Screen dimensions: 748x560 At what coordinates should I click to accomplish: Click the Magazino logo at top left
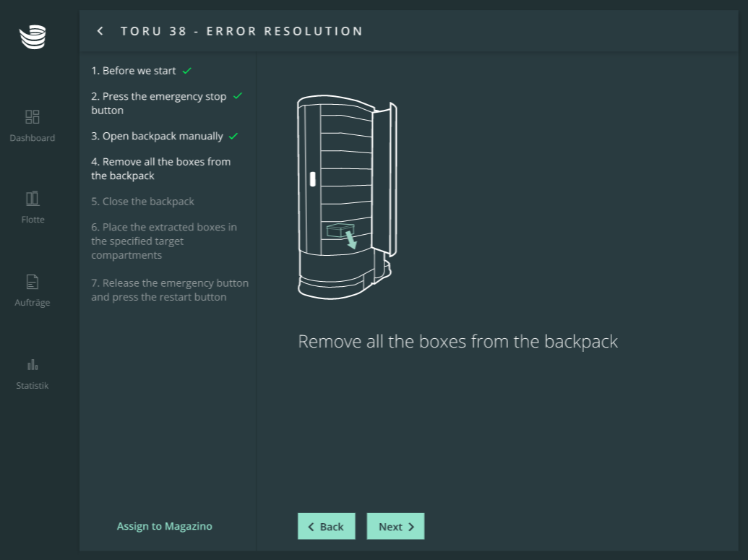[x=33, y=37]
